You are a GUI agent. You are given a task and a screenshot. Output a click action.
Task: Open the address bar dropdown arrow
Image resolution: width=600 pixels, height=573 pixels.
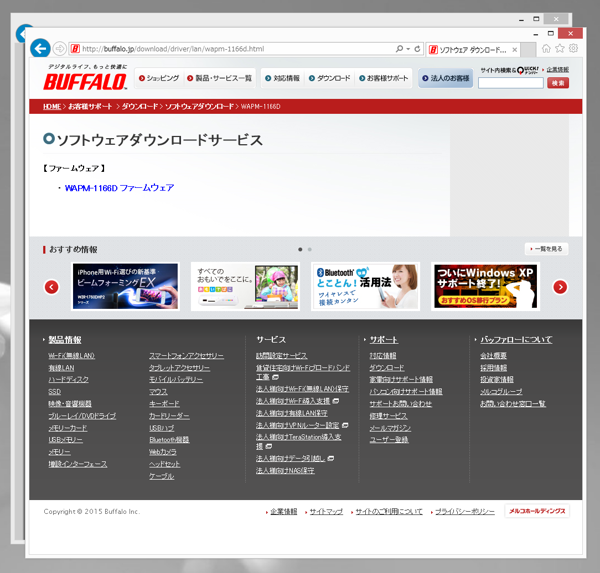408,49
